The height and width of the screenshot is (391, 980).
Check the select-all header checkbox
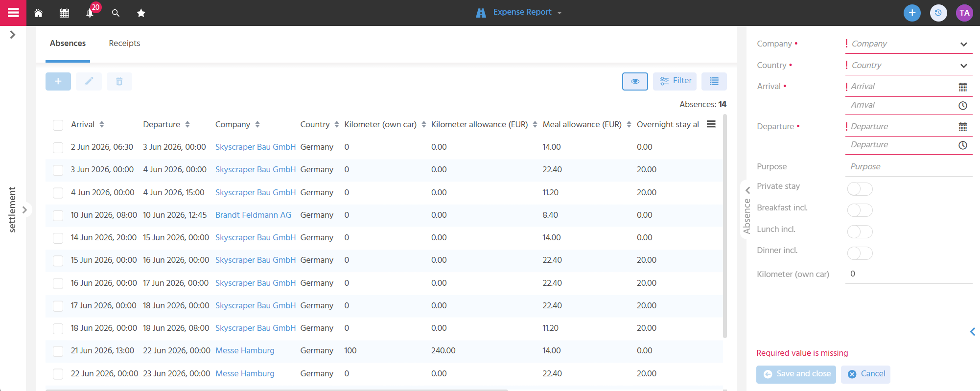[x=58, y=125]
